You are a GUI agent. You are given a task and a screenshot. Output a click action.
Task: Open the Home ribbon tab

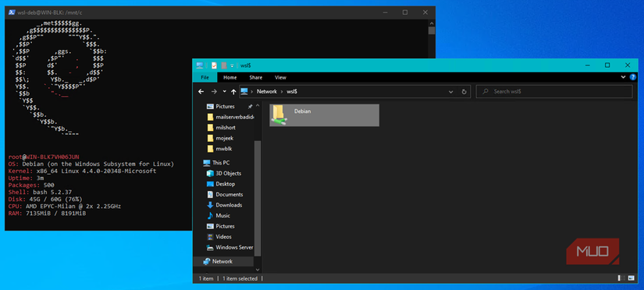coord(230,77)
